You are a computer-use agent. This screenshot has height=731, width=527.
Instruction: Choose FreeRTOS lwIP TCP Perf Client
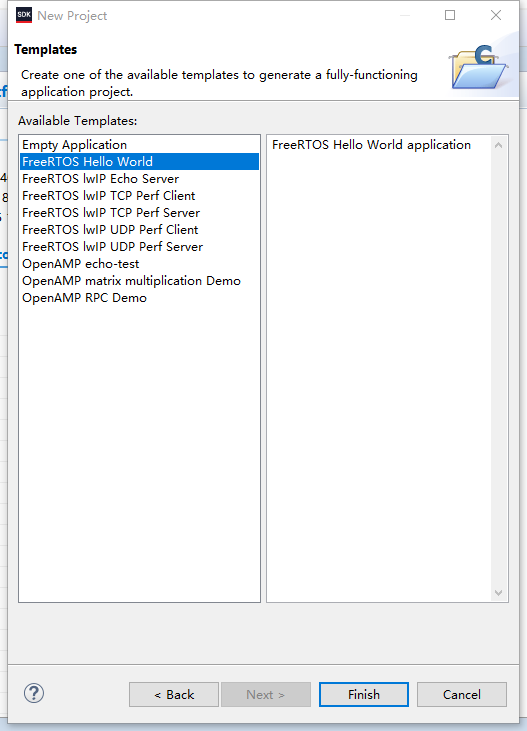[x=139, y=196]
